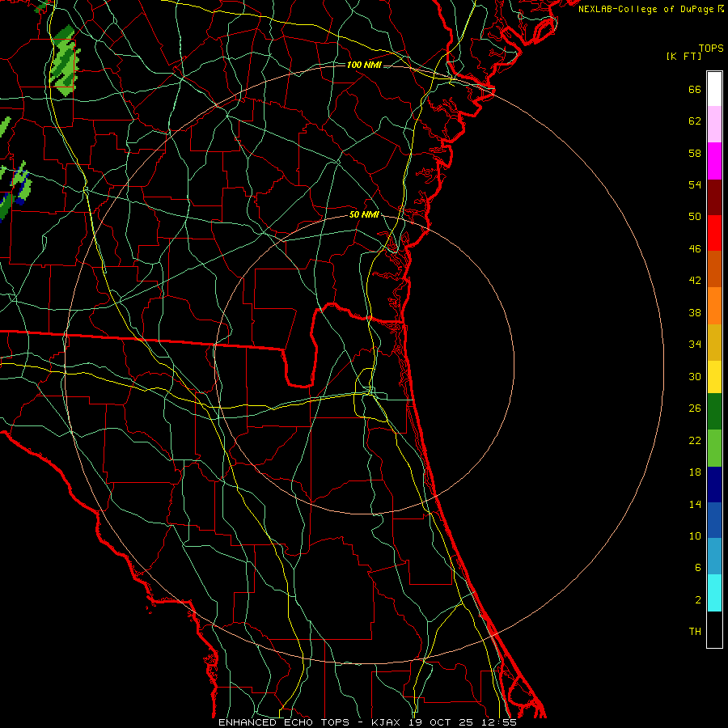
Task: Click the '[K FT]' units label
Action: tap(684, 57)
